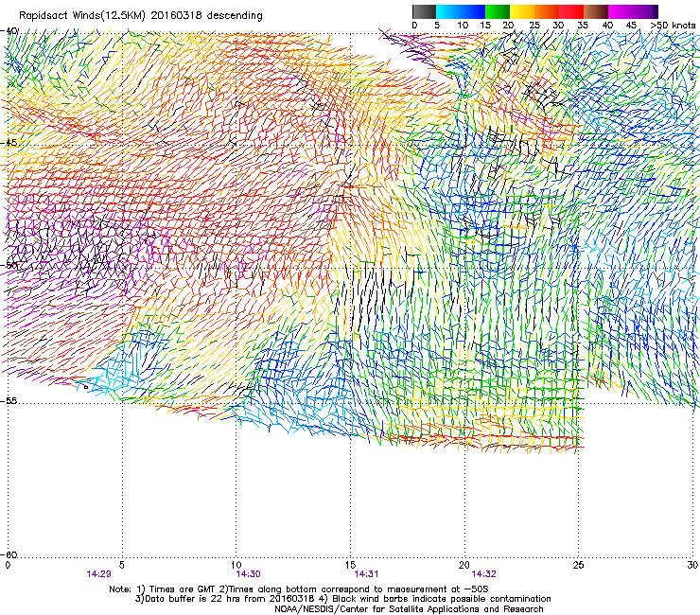Select the gray 0-5 knots legend swatch
Image resolution: width=700 pixels, height=615 pixels.
(424, 11)
